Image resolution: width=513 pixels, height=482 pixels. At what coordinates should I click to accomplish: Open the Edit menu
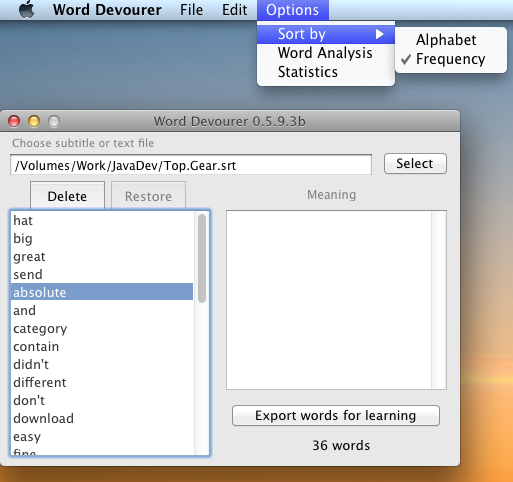coord(235,10)
